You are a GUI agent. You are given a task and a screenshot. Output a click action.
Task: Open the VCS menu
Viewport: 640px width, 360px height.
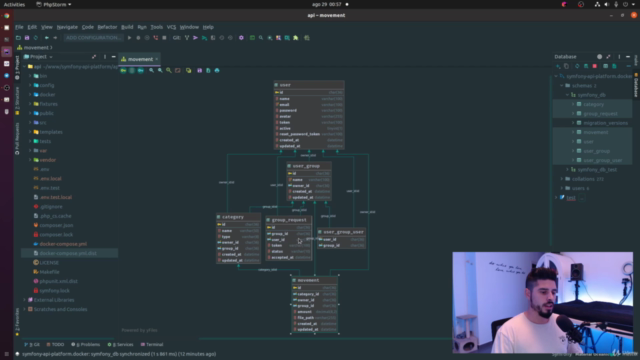pyautogui.click(x=171, y=27)
